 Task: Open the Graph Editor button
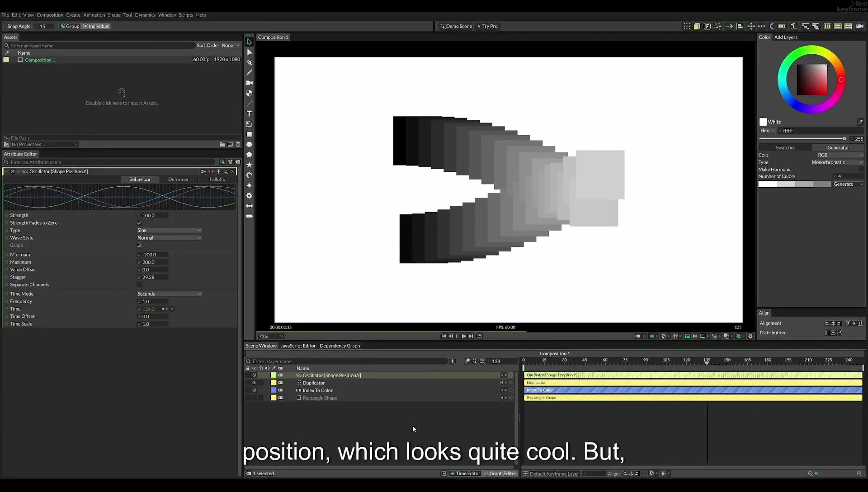500,473
